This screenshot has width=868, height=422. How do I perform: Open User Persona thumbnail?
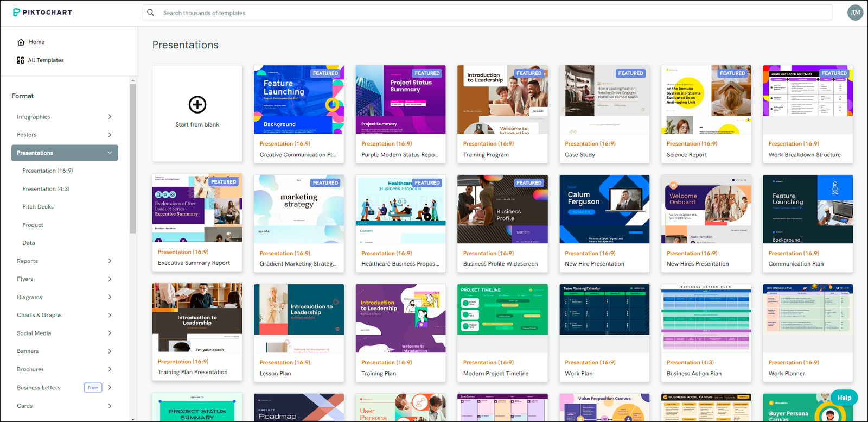(x=401, y=407)
